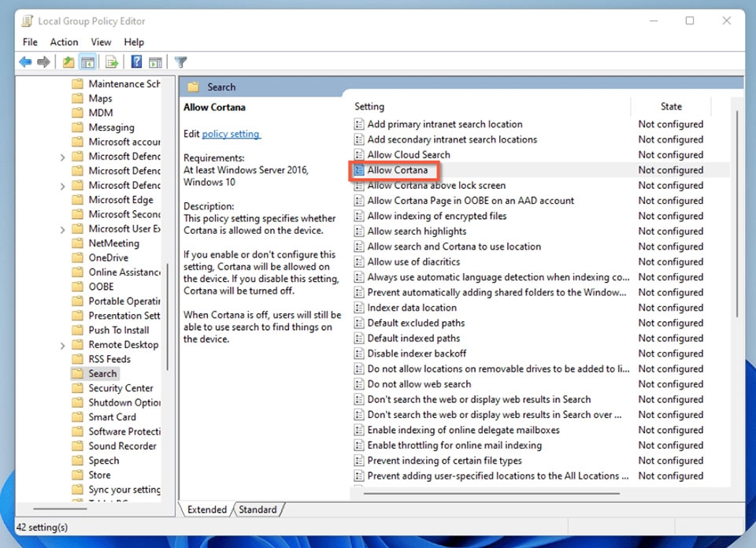756x548 pixels.
Task: Click the OneDrive folder icon in tree
Action: pyautogui.click(x=77, y=257)
